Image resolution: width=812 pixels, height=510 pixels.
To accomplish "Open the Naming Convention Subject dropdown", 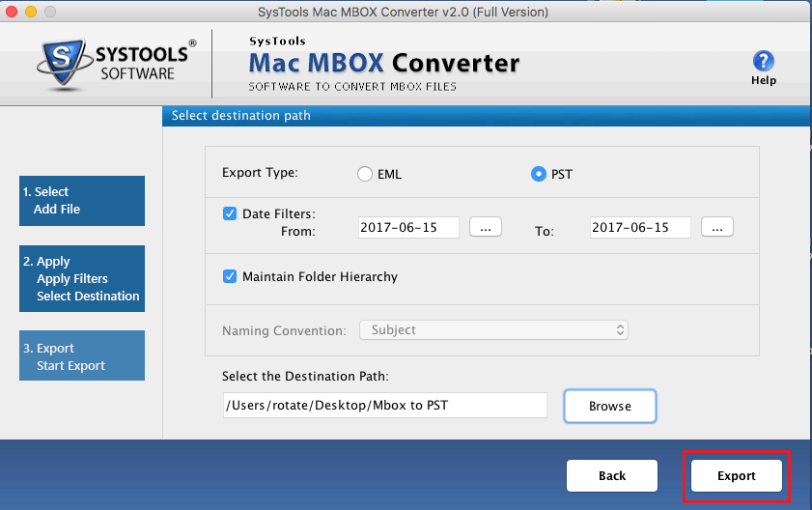I will (493, 330).
